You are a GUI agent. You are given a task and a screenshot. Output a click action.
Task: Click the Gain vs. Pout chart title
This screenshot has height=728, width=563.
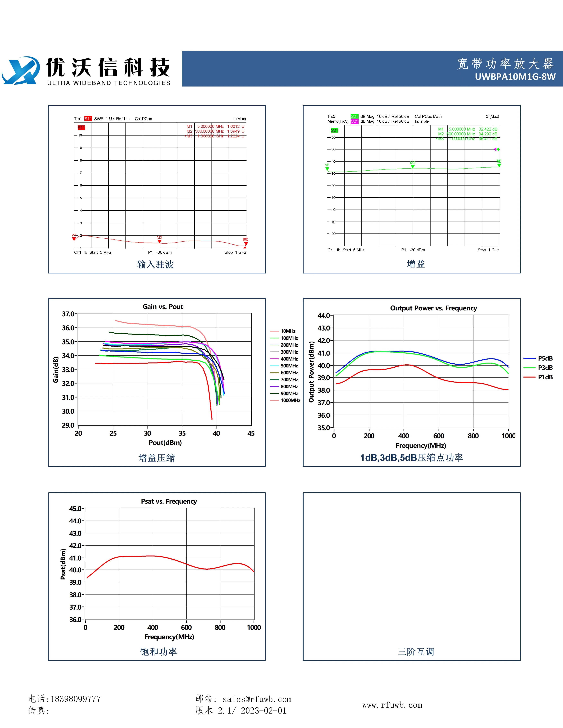point(163,307)
